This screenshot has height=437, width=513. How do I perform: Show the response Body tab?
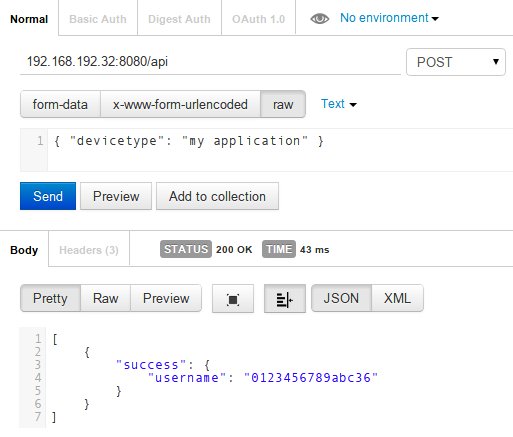(24, 250)
